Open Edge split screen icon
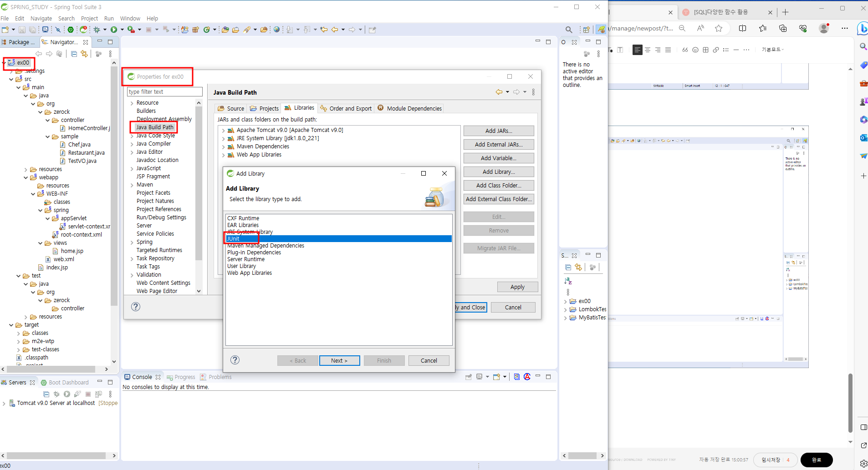Image resolution: width=868 pixels, height=470 pixels. [x=743, y=28]
